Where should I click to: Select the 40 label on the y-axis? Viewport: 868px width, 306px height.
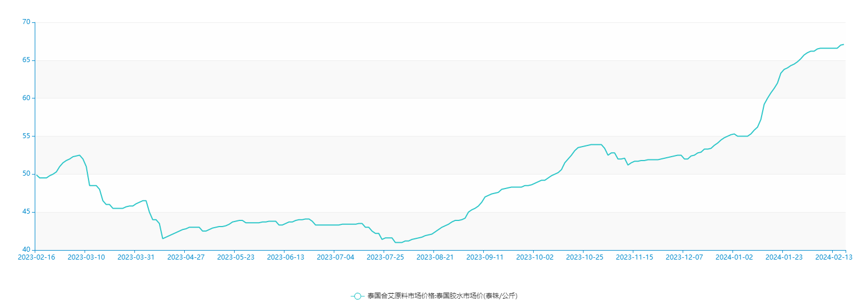(x=26, y=250)
